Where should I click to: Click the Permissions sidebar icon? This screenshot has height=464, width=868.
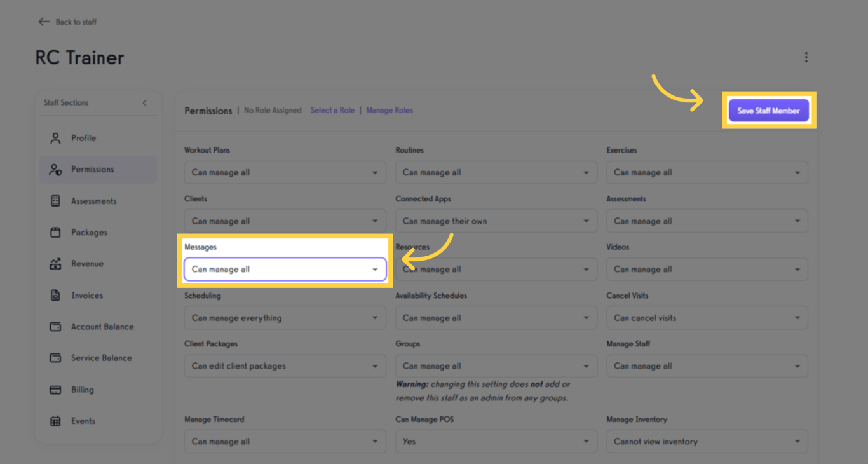(x=57, y=169)
